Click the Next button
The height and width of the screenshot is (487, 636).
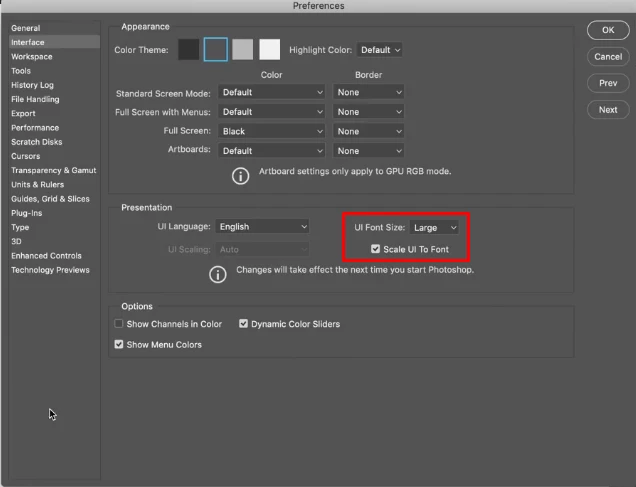click(608, 110)
